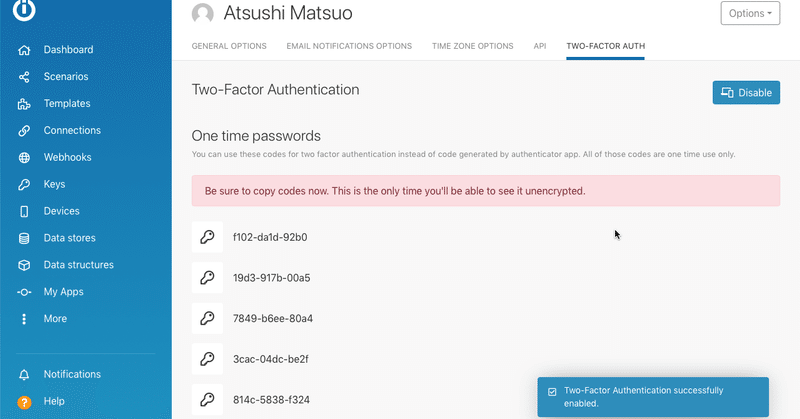Select the Devices phone icon

[x=24, y=211]
